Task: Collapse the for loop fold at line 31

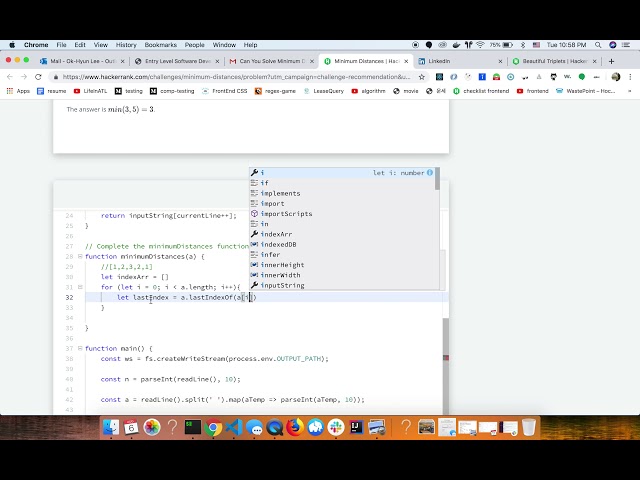Action: click(80, 287)
